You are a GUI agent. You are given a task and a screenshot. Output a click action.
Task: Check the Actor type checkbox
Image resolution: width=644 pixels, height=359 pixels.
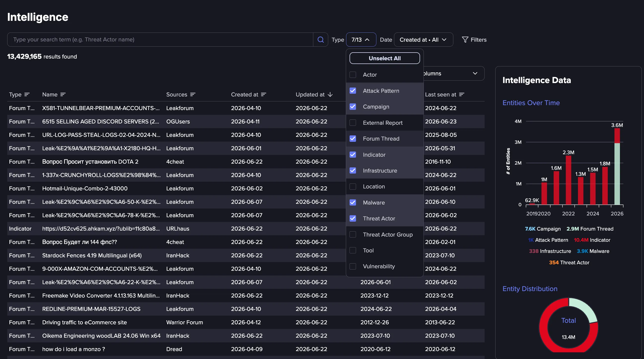353,75
